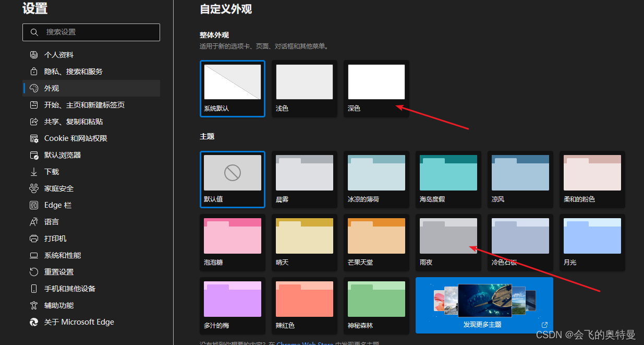Click the laptop icon beside 系统和性能
The height and width of the screenshot is (345, 644).
[x=34, y=255]
